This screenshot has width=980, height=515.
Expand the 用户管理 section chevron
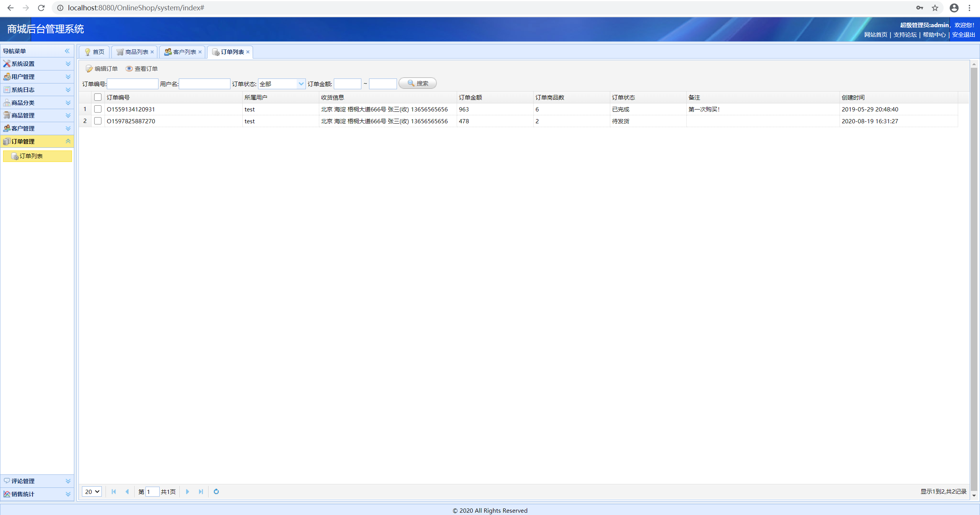(68, 77)
